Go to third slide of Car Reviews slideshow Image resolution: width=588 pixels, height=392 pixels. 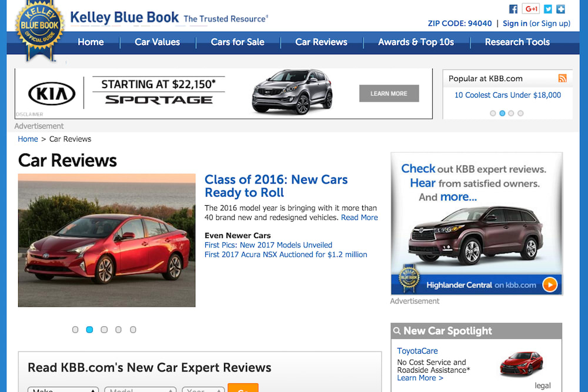[x=104, y=330]
